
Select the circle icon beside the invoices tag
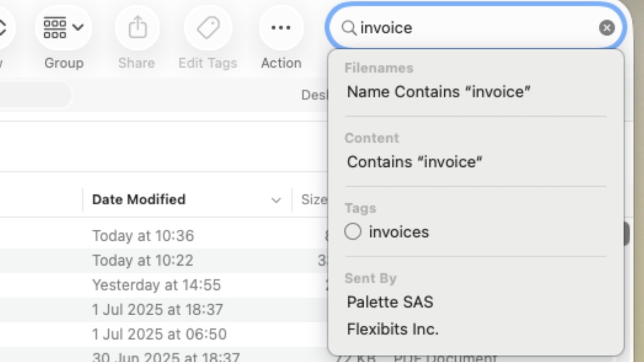[x=353, y=232]
